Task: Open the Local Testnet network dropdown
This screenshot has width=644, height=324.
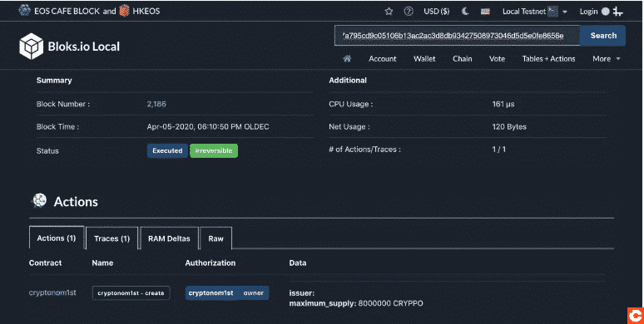Action: 534,12
